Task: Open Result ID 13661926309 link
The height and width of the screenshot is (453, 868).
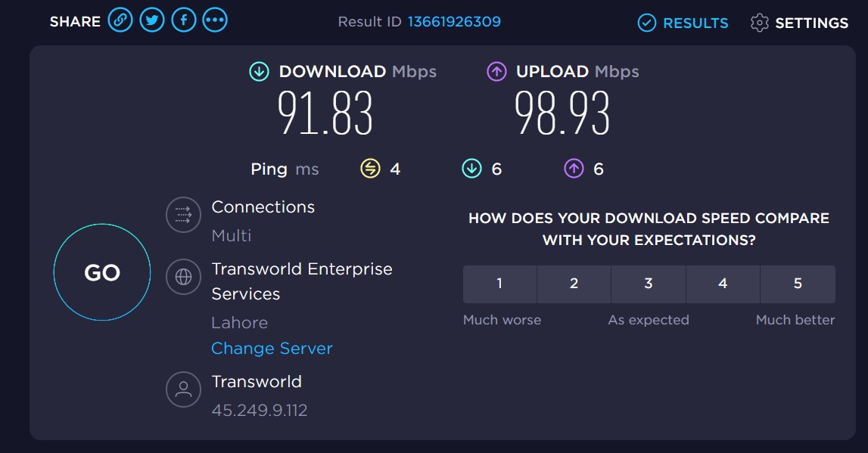Action: click(x=454, y=22)
